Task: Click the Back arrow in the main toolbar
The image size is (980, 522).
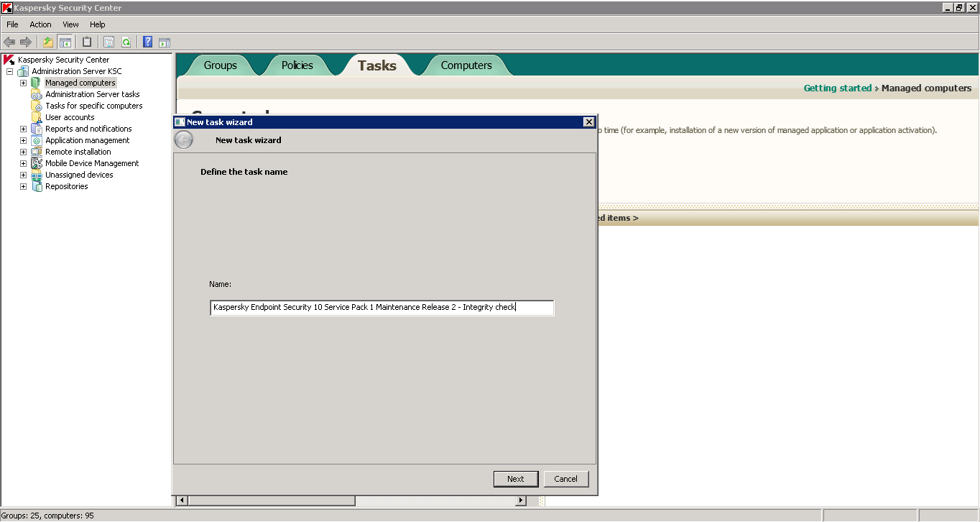Action: tap(9, 42)
